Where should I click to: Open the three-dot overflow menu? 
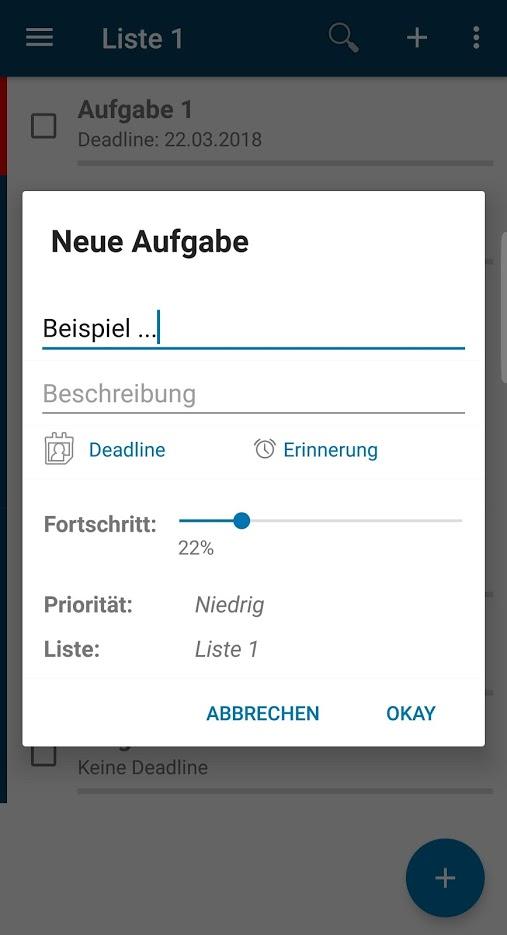(x=475, y=38)
